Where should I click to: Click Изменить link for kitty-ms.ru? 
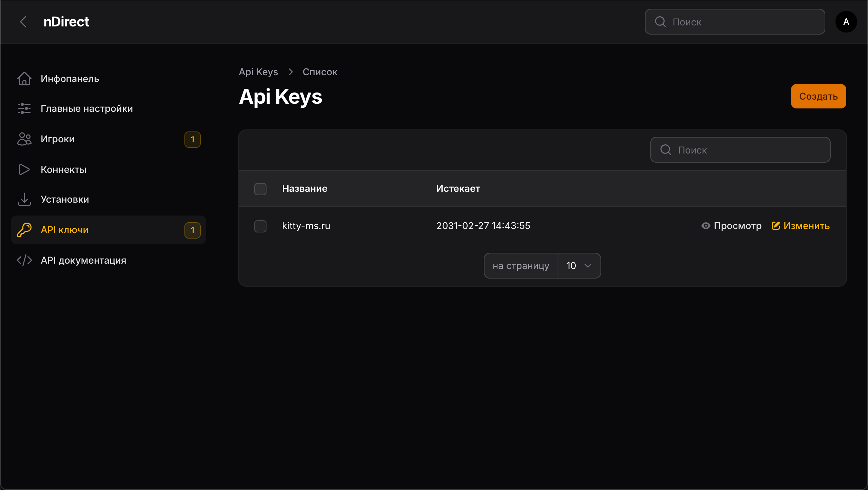pyautogui.click(x=801, y=226)
